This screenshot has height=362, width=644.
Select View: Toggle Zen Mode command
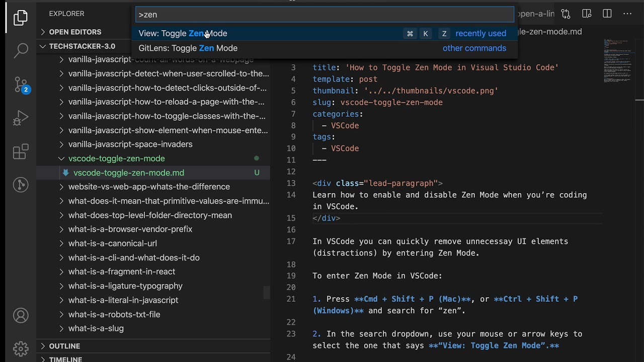[x=324, y=33]
